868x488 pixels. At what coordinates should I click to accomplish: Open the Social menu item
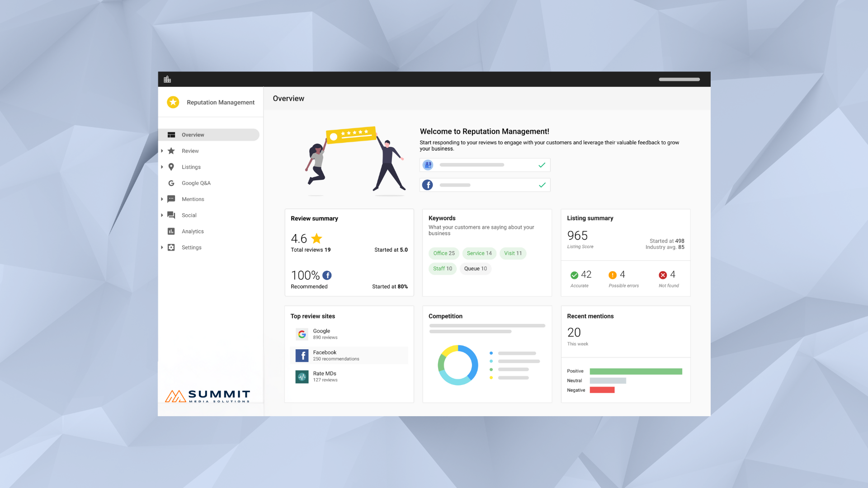click(189, 215)
